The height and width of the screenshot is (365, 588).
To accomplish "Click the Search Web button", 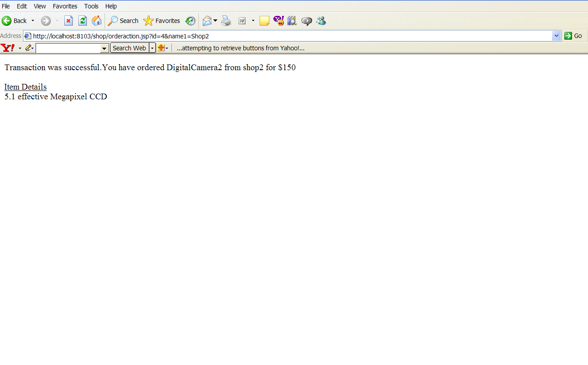I will tap(129, 48).
